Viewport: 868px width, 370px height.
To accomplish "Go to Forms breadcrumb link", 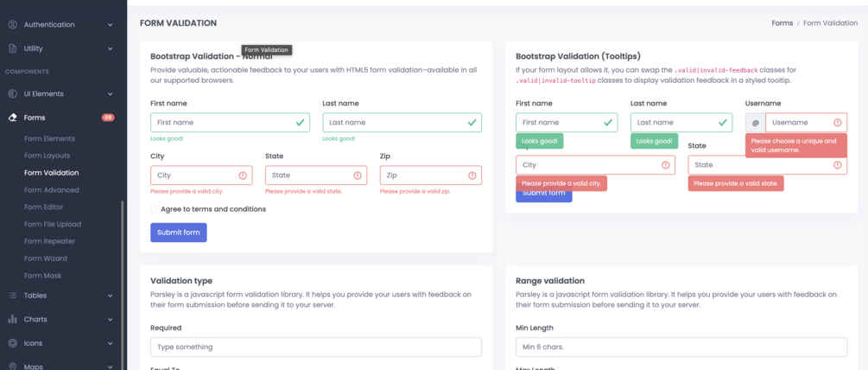I will [782, 23].
